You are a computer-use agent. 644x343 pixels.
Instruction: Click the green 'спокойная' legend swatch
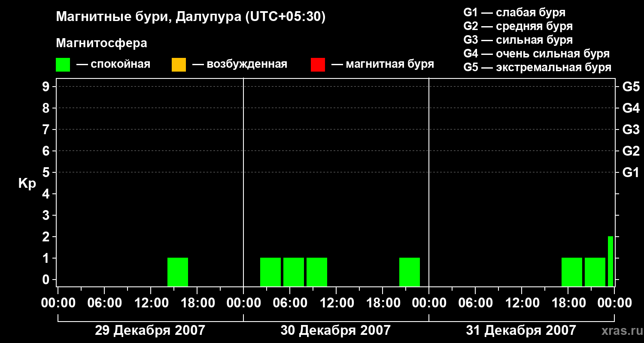click(63, 65)
